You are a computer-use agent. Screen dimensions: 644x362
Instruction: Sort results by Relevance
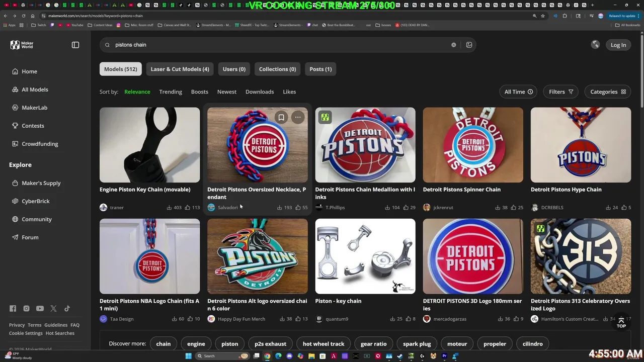(x=137, y=92)
